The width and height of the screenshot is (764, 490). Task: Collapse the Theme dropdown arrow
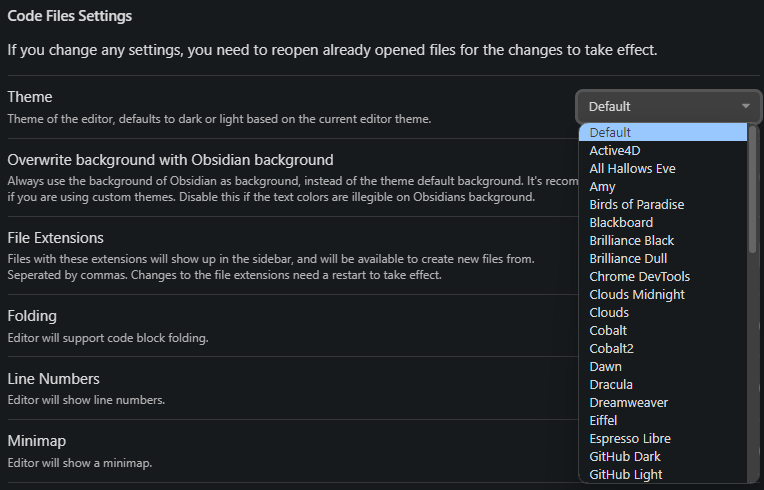(746, 106)
